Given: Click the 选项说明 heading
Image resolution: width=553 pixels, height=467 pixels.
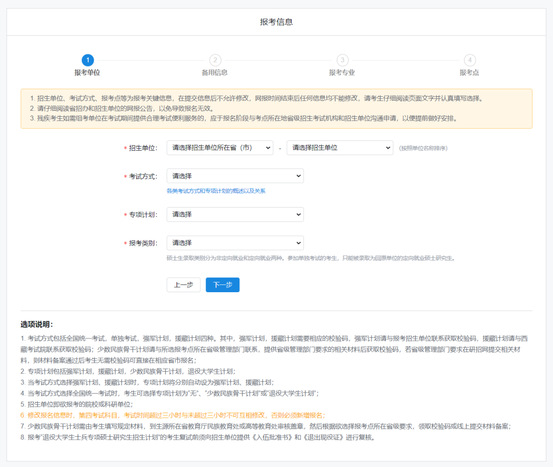Looking at the screenshot, I should click(37, 325).
